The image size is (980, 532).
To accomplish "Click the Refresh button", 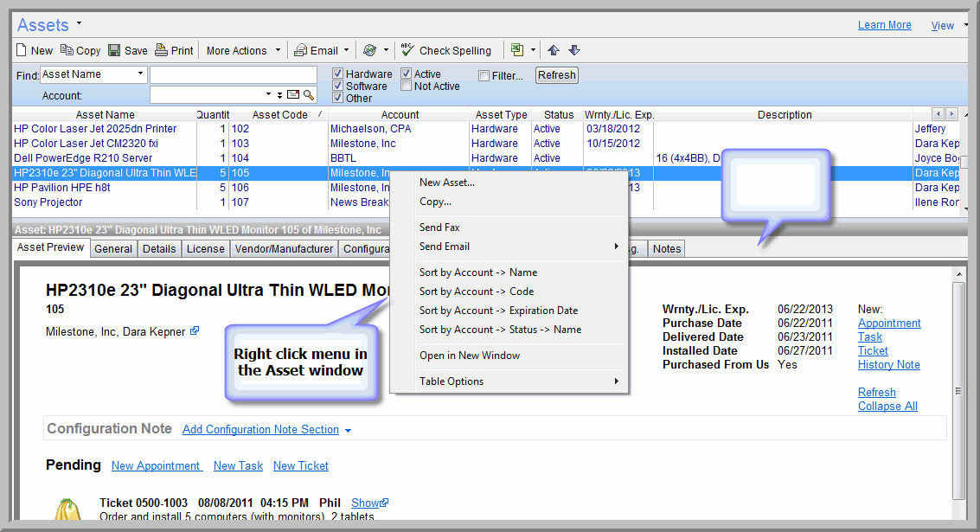I will pyautogui.click(x=556, y=74).
